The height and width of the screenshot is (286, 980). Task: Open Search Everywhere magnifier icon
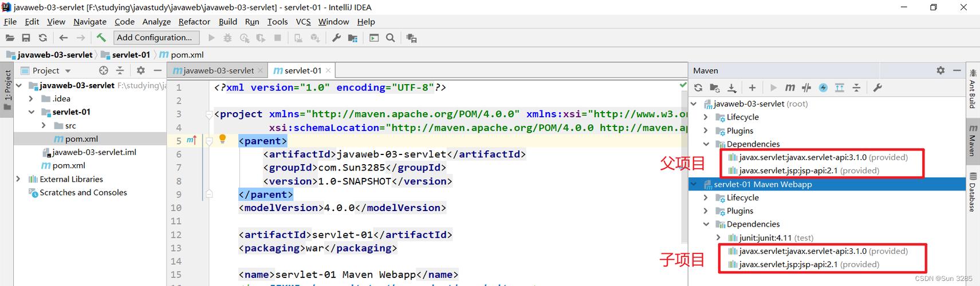click(x=390, y=38)
